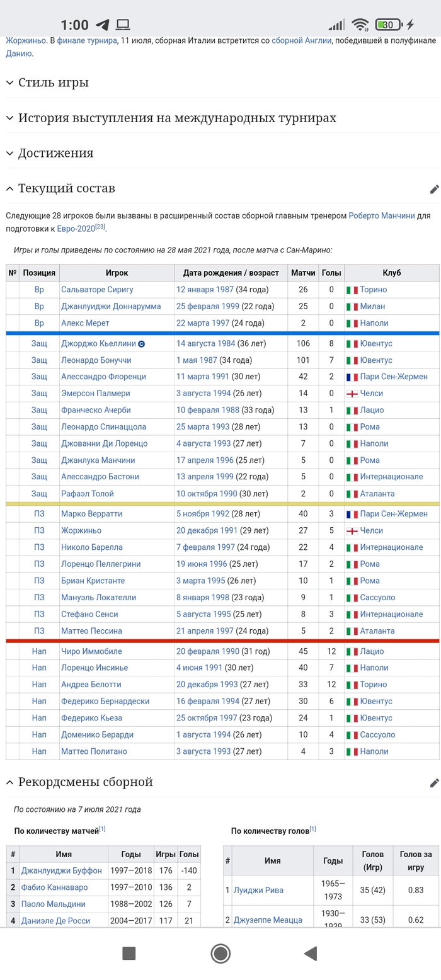
Task: Edit the Рекордсмены сборной section with pencil
Action: tap(434, 783)
